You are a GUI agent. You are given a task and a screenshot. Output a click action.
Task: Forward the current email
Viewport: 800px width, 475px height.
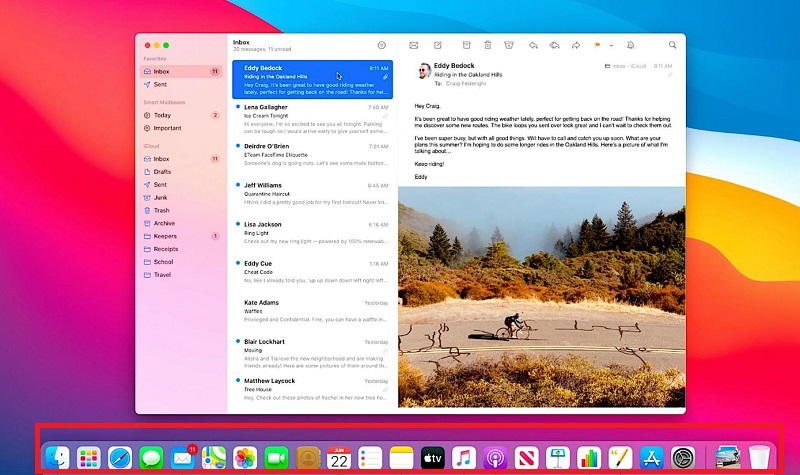coord(576,45)
